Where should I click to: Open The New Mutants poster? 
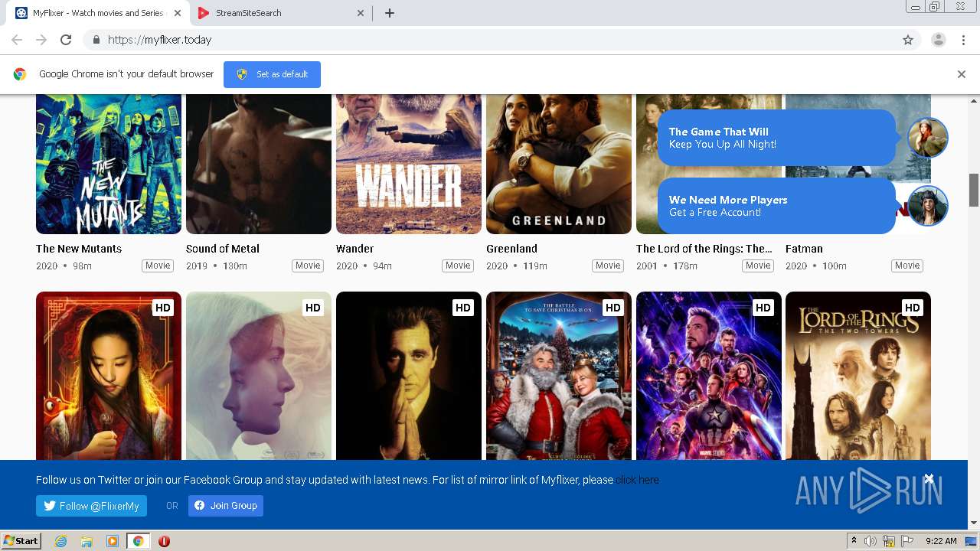pyautogui.click(x=109, y=164)
